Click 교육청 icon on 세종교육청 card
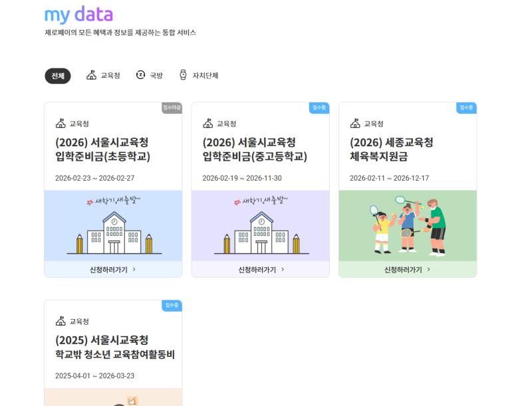Image resolution: width=532 pixels, height=406 pixels. point(355,124)
